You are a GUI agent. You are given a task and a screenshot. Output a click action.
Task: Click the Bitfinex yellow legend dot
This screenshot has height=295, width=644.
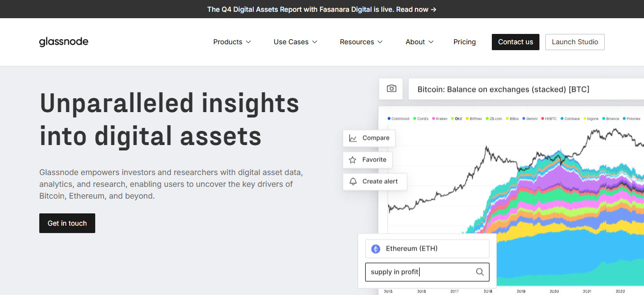[467, 118]
